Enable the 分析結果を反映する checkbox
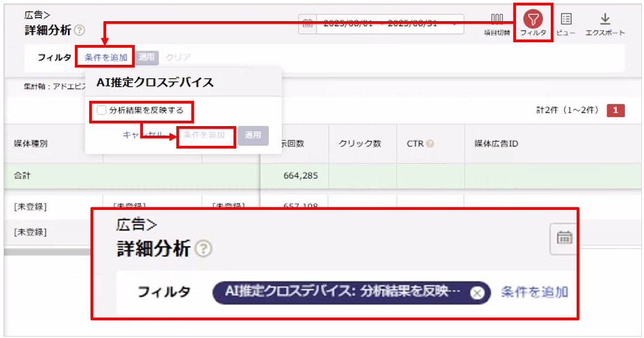The height and width of the screenshot is (338, 644). tap(101, 110)
